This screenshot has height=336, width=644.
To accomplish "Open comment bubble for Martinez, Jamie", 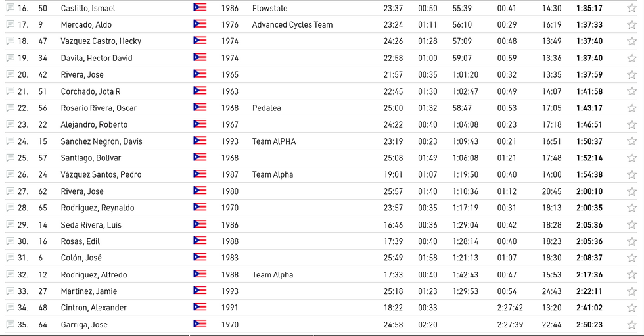I will point(10,291).
